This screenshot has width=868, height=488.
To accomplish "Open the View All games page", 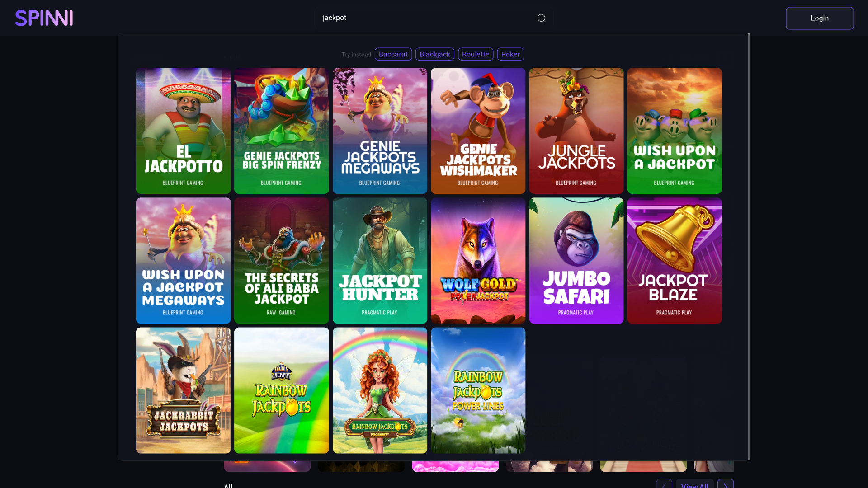I will pos(694,485).
